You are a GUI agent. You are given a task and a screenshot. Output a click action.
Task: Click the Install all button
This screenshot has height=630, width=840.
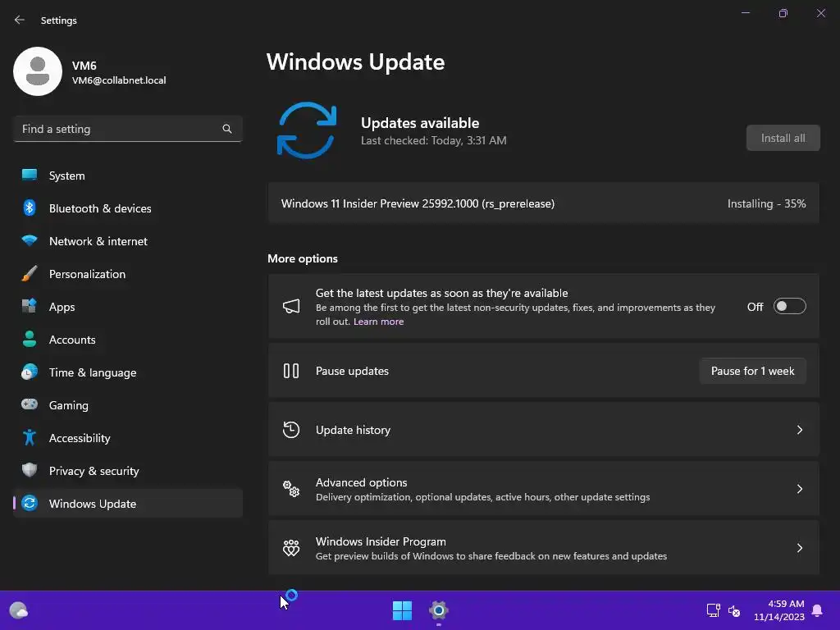(x=783, y=138)
